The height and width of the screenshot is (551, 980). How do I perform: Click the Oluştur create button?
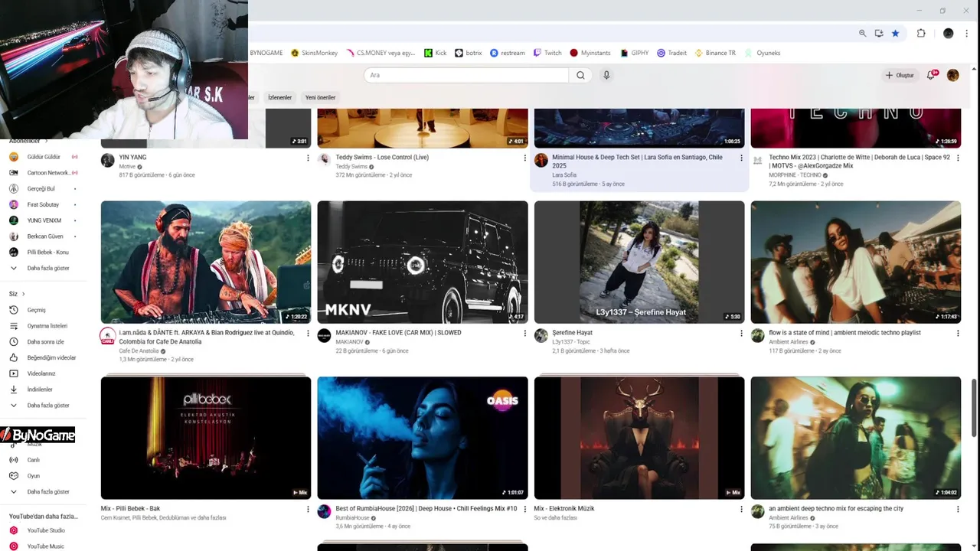[x=900, y=75]
